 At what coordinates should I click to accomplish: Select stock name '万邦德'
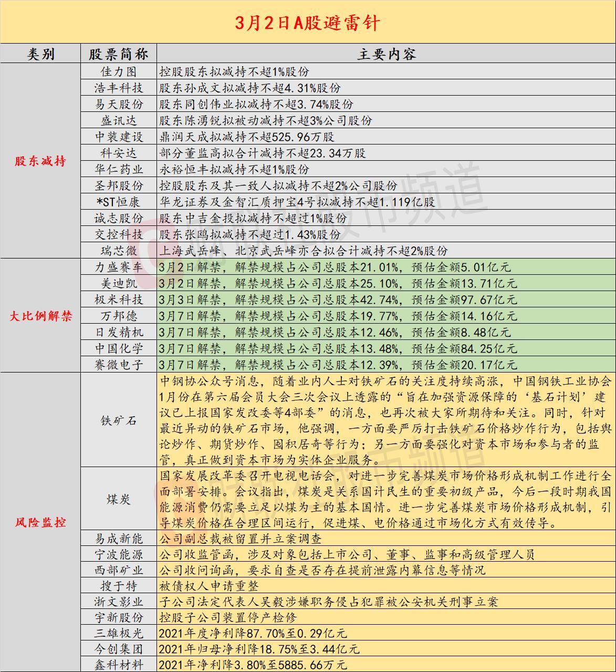pyautogui.click(x=119, y=316)
